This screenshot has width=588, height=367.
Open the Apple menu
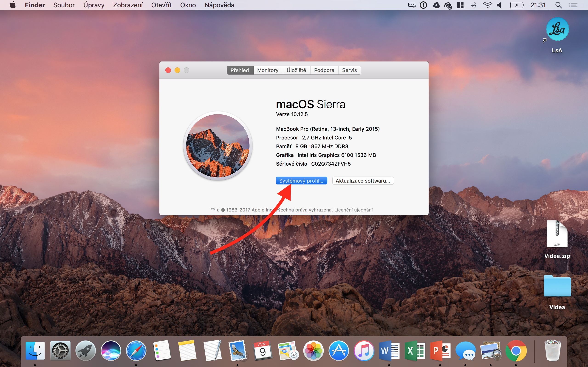(13, 5)
